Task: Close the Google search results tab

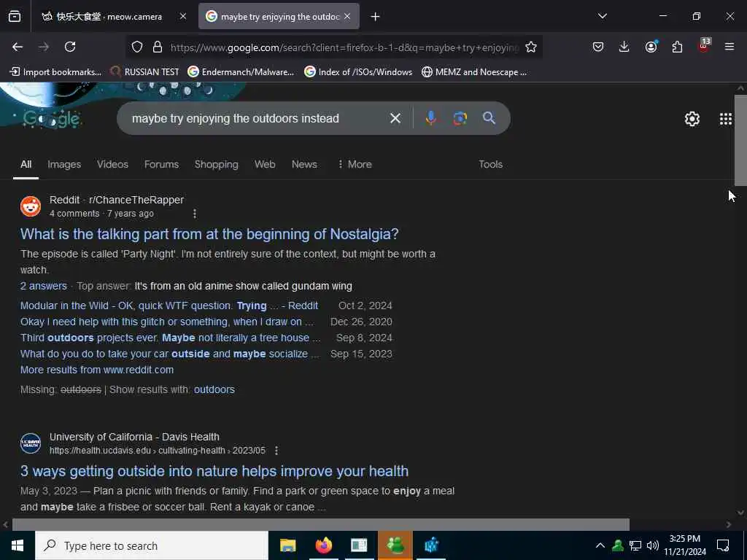Action: (347, 16)
